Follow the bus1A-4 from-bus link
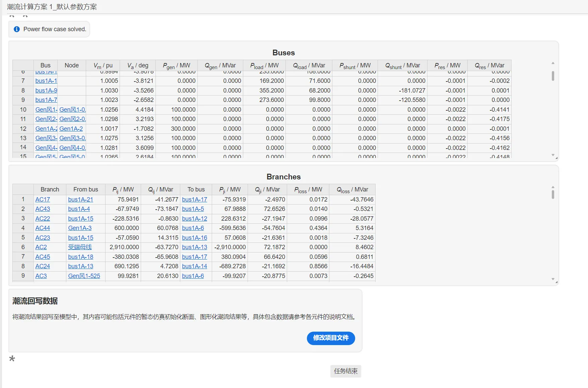588x388 pixels. [79, 209]
